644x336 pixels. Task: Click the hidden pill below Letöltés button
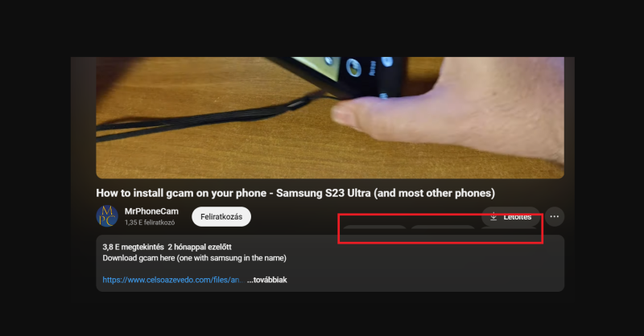(x=509, y=230)
